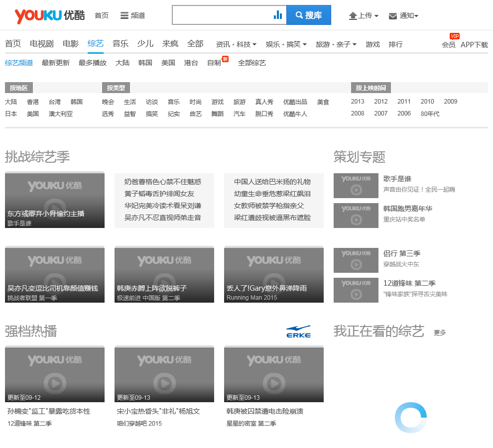Click headline 奶爸曹格色心禁不住魅惑
Screen dimensions: 493x448
click(x=162, y=182)
